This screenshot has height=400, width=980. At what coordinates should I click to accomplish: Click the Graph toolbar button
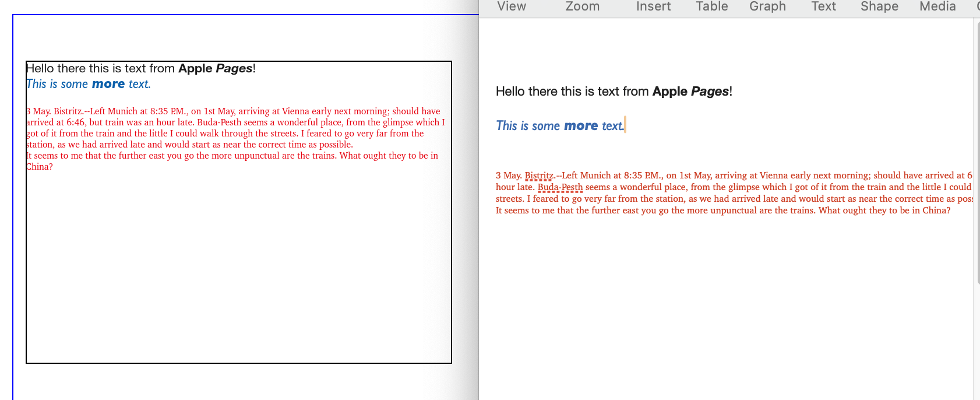click(767, 6)
